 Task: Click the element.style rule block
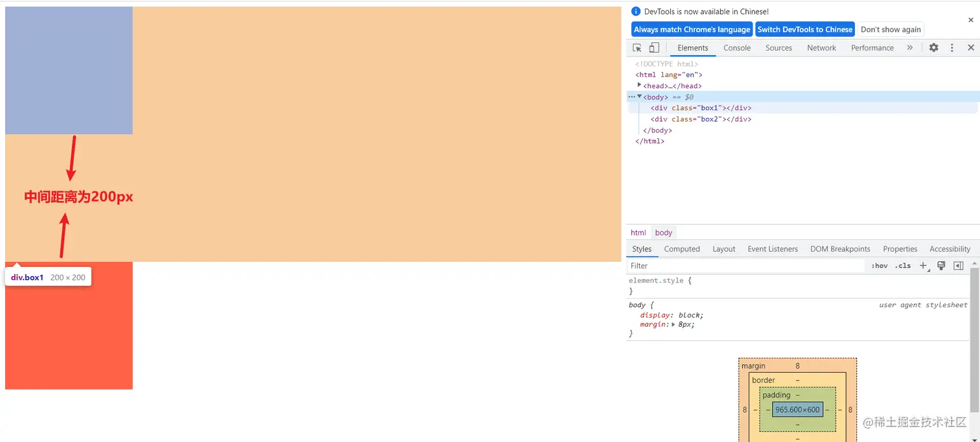click(798, 286)
